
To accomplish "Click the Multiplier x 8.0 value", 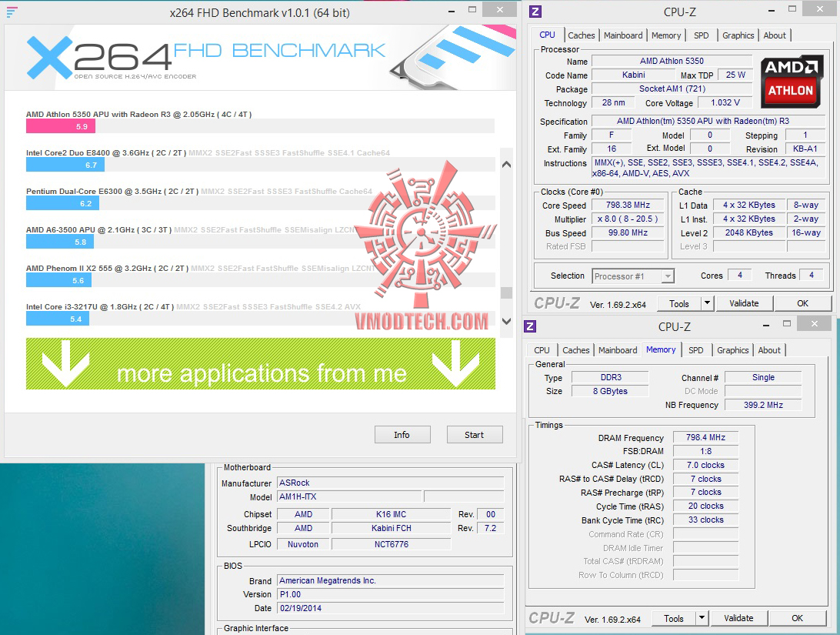I will [628, 219].
